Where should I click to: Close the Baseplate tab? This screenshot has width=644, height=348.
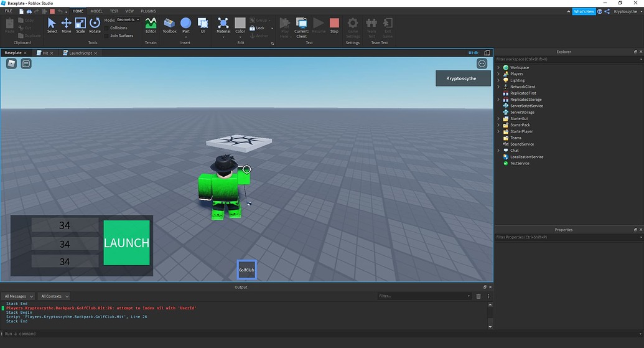click(x=25, y=53)
